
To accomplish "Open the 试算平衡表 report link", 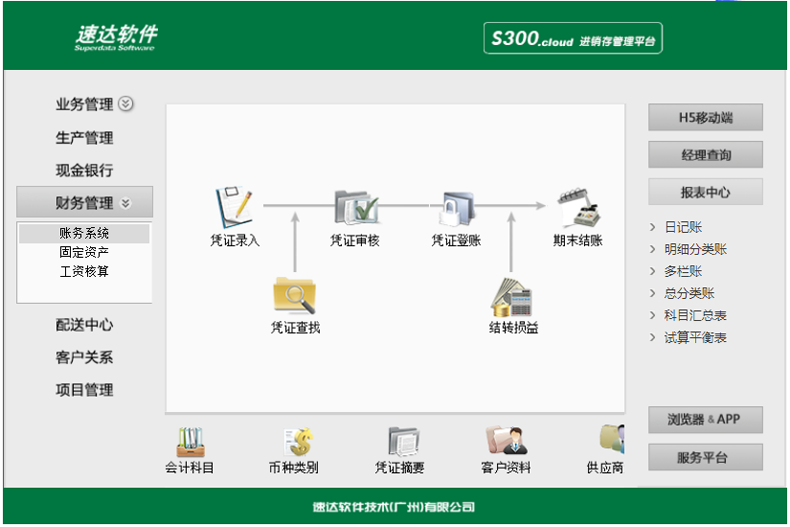I will click(695, 337).
